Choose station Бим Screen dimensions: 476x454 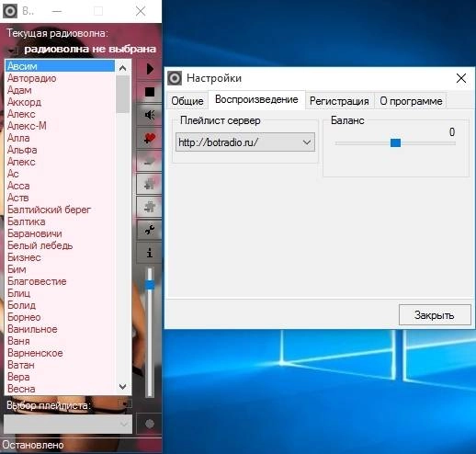60,269
